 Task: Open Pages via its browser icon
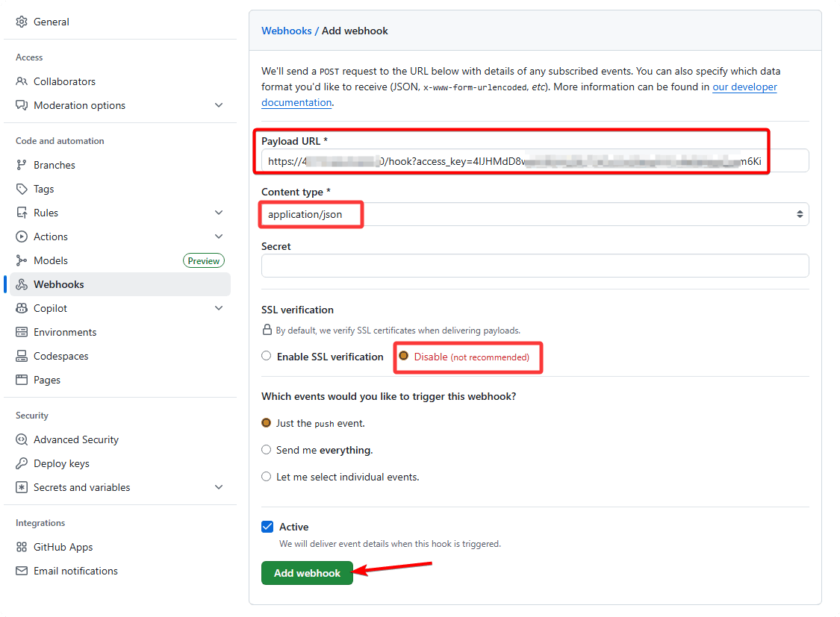(x=20, y=379)
